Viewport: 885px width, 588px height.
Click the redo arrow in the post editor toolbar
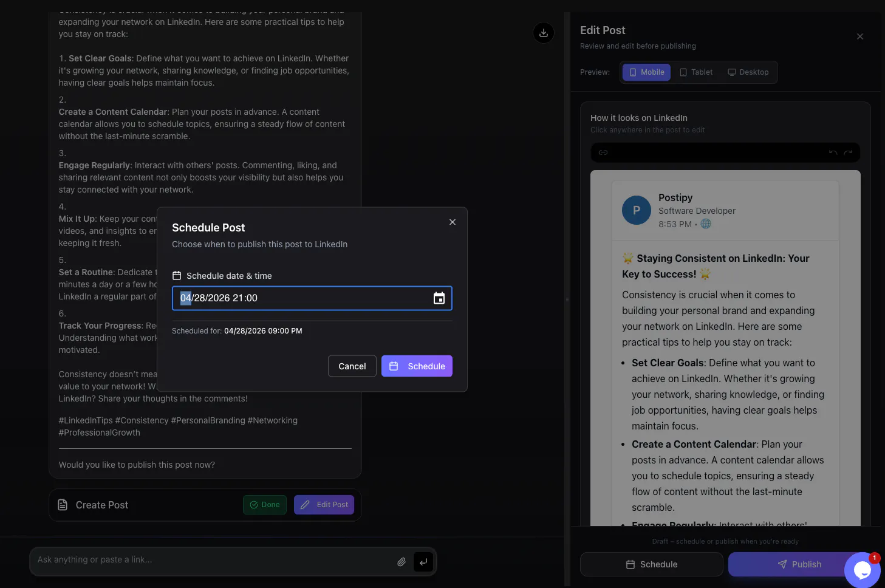[848, 152]
